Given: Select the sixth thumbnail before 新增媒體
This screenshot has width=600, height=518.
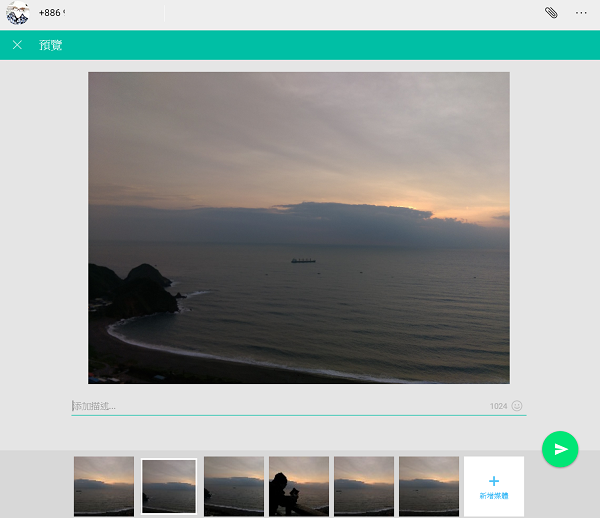Looking at the screenshot, I should click(x=429, y=486).
